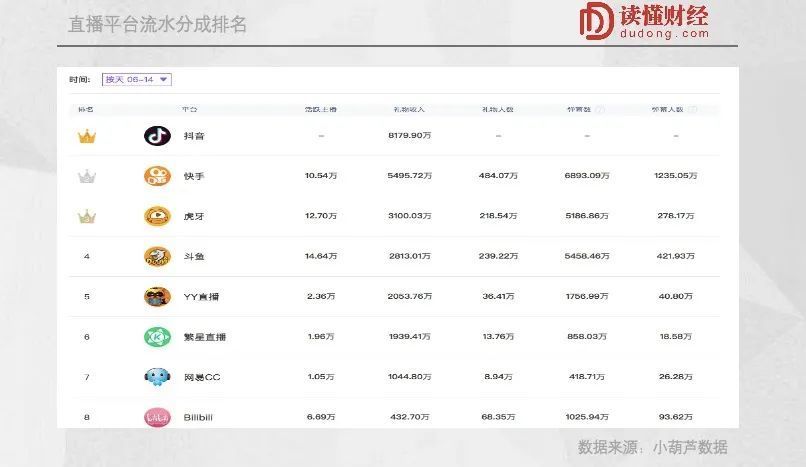Click rank number 4 in the 斗鱼 row

click(x=87, y=256)
